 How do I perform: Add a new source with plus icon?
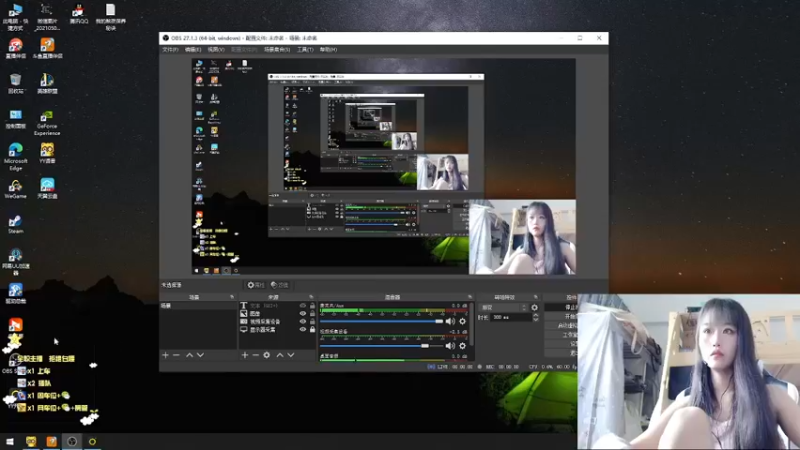(x=245, y=355)
